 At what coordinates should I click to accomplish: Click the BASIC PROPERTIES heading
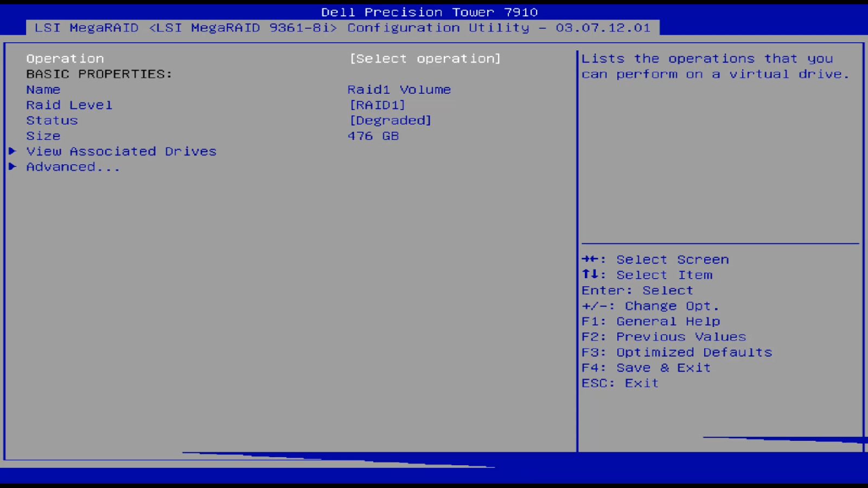(99, 74)
